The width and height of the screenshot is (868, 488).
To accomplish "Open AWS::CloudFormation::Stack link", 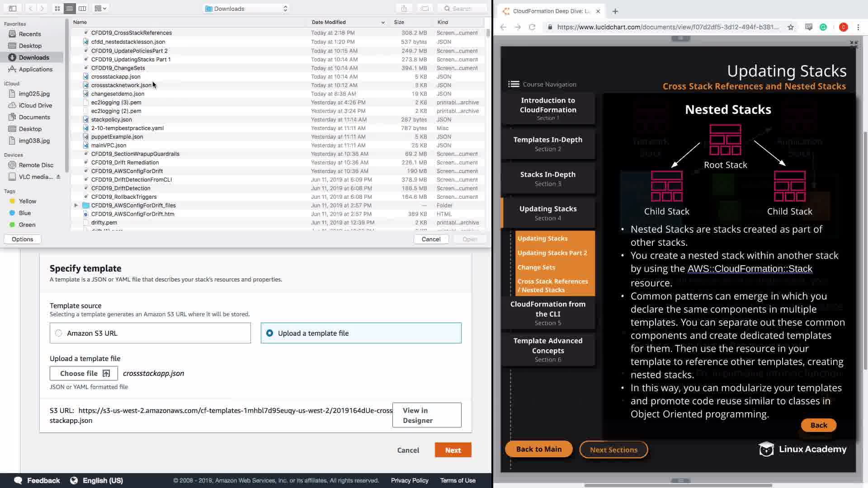I will tap(750, 269).
